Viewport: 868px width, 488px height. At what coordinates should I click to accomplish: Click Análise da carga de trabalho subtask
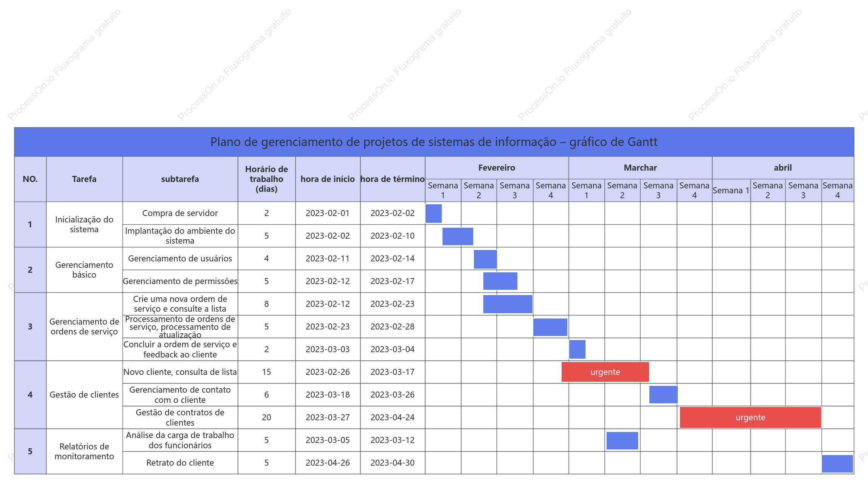point(180,440)
